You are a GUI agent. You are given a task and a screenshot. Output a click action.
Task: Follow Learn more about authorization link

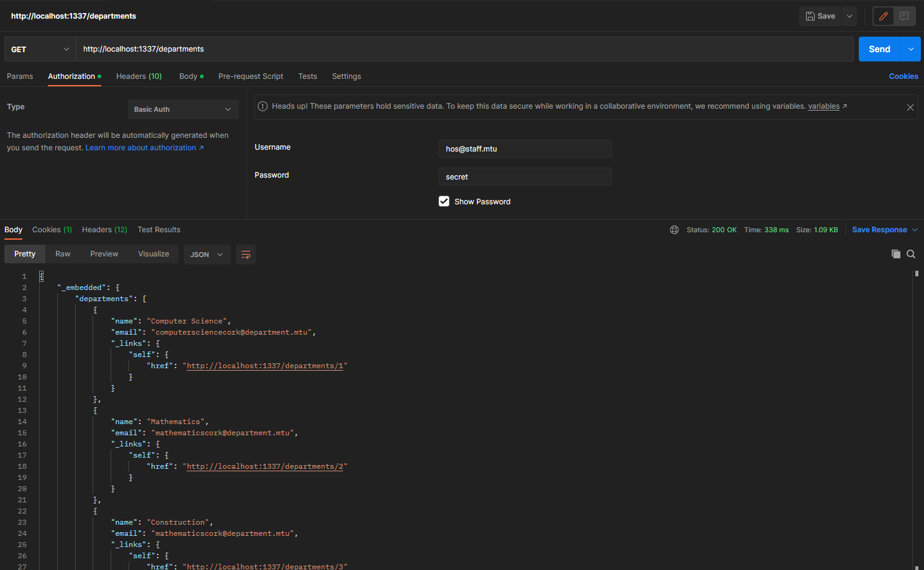click(x=145, y=148)
